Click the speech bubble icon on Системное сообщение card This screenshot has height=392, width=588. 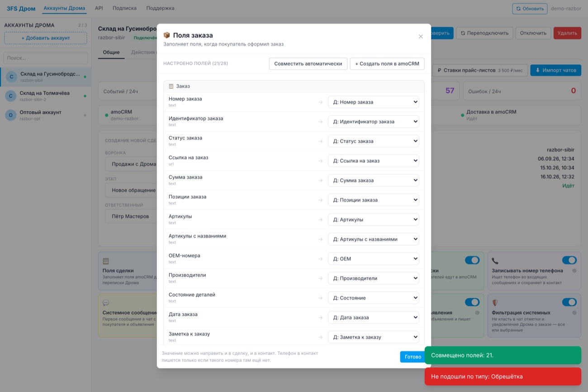coord(106,303)
